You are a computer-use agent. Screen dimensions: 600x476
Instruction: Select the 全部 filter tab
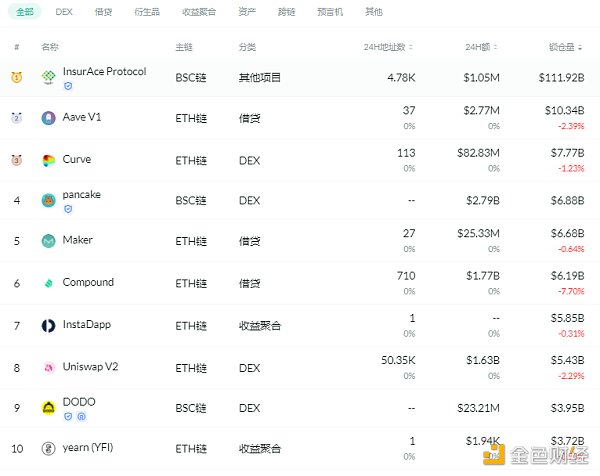(x=25, y=12)
